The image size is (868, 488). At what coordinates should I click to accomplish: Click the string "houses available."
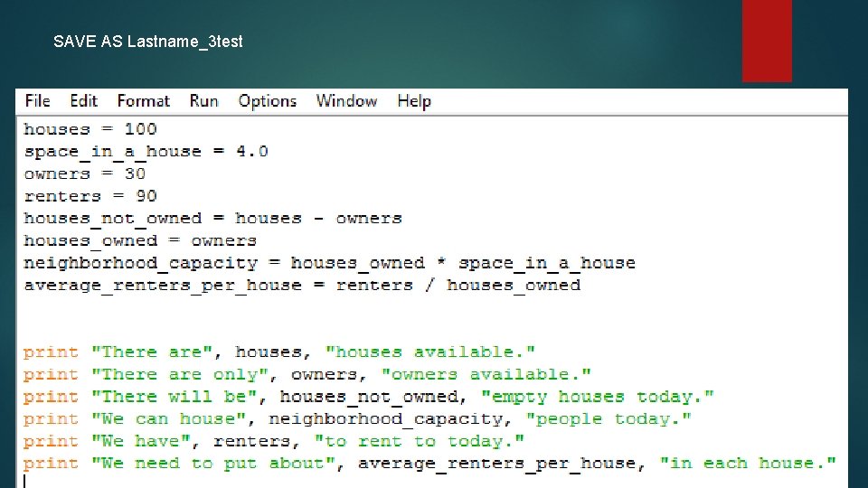tap(430, 352)
